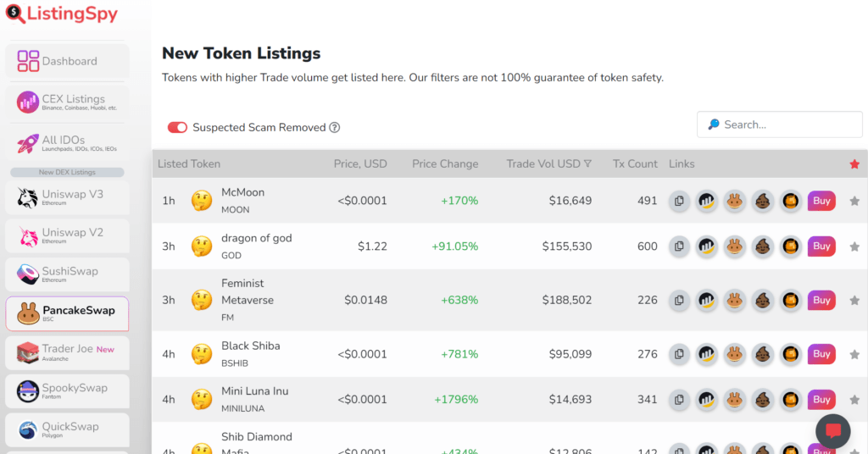Click the ListingSpy logo
The width and height of the screenshot is (868, 454).
click(x=62, y=14)
